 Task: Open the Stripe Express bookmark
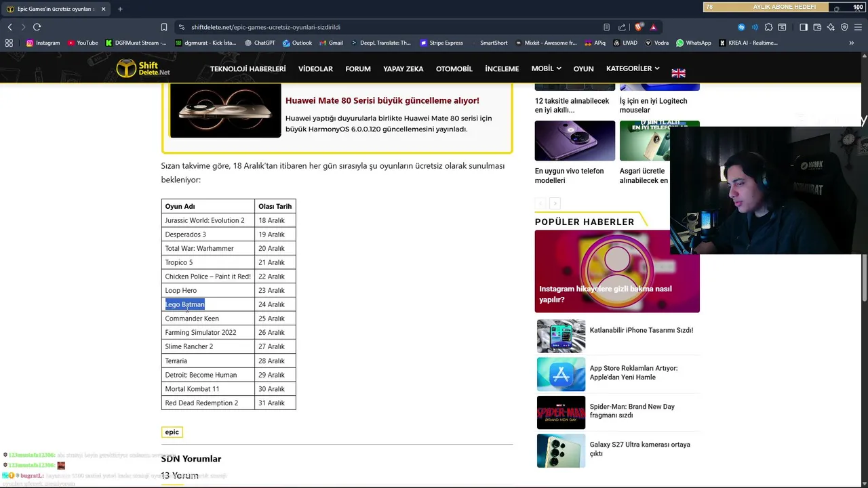click(441, 43)
